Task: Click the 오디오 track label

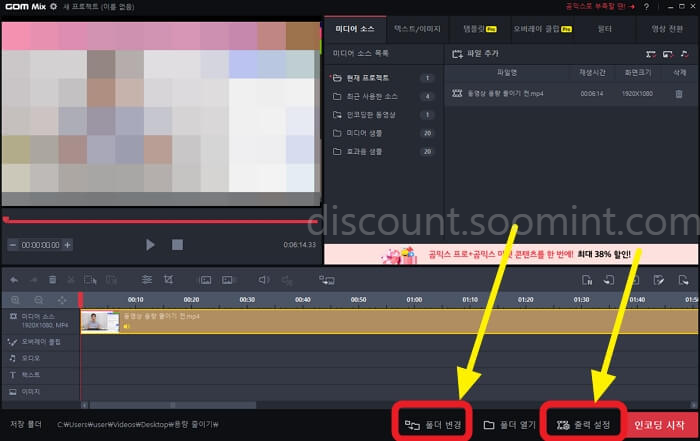Action: coord(31,358)
